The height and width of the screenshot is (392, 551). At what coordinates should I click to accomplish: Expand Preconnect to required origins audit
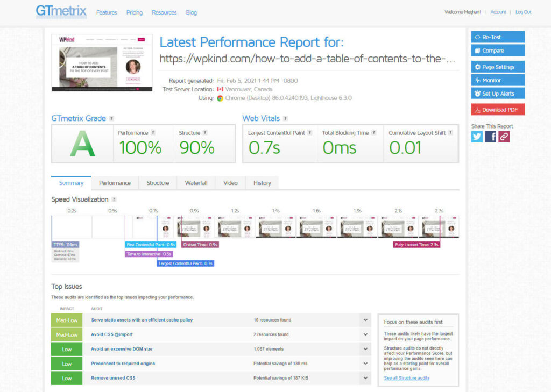tap(365, 364)
